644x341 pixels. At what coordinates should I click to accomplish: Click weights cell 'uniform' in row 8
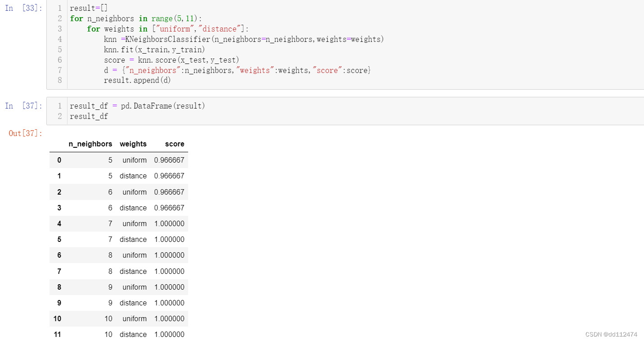pos(135,287)
